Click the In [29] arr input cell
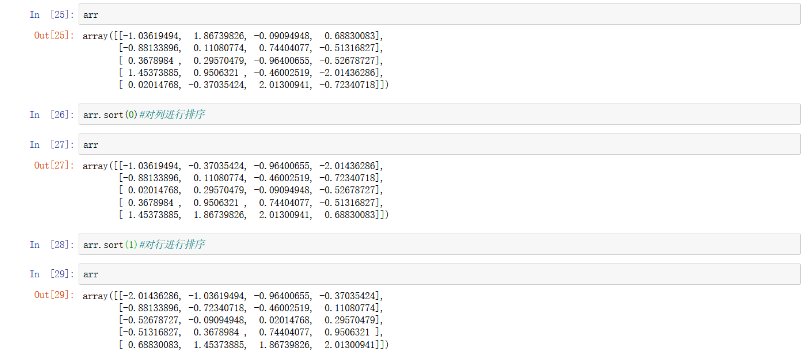Image resolution: width=805 pixels, height=360 pixels. click(x=439, y=274)
